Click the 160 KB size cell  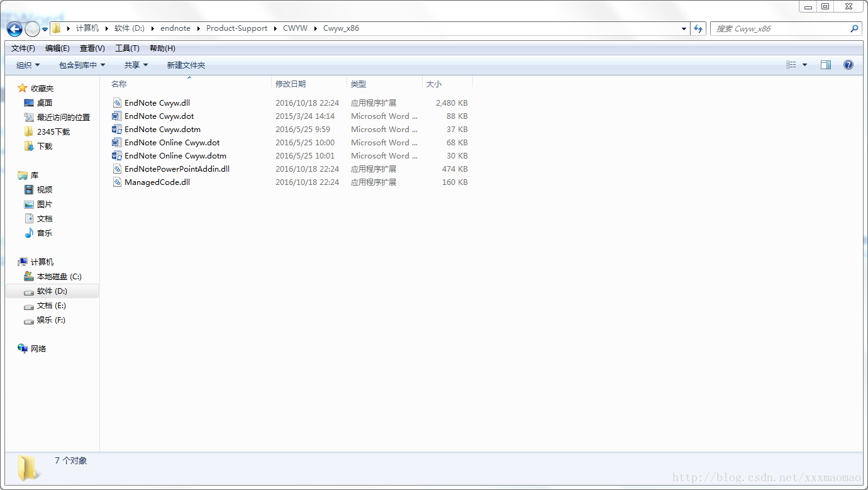point(455,182)
